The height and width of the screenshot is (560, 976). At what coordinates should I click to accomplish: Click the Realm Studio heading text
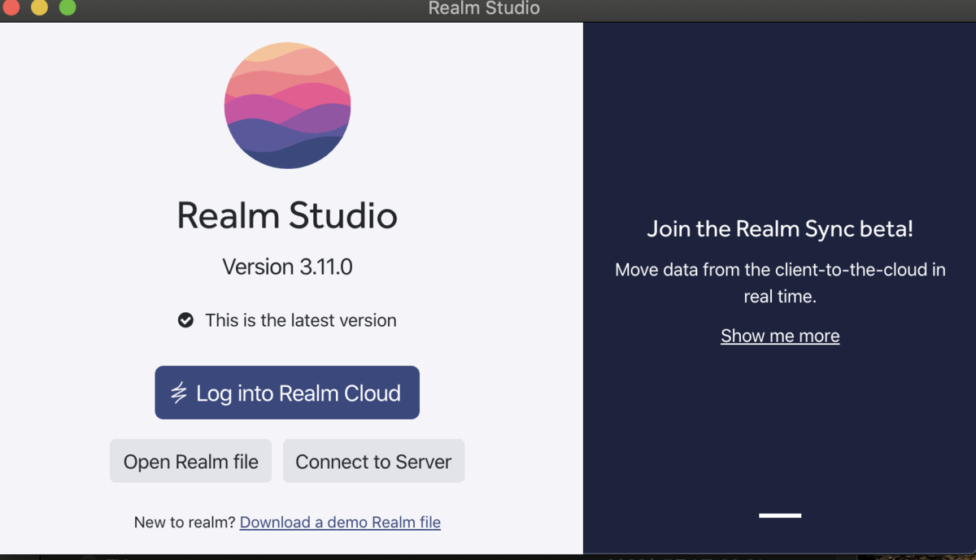(287, 215)
